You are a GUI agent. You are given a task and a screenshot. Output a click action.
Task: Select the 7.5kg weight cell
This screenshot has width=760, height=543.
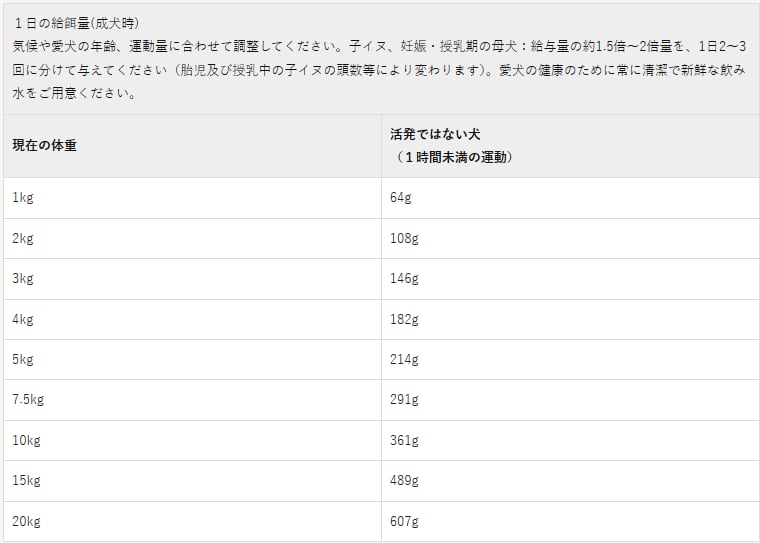point(28,400)
